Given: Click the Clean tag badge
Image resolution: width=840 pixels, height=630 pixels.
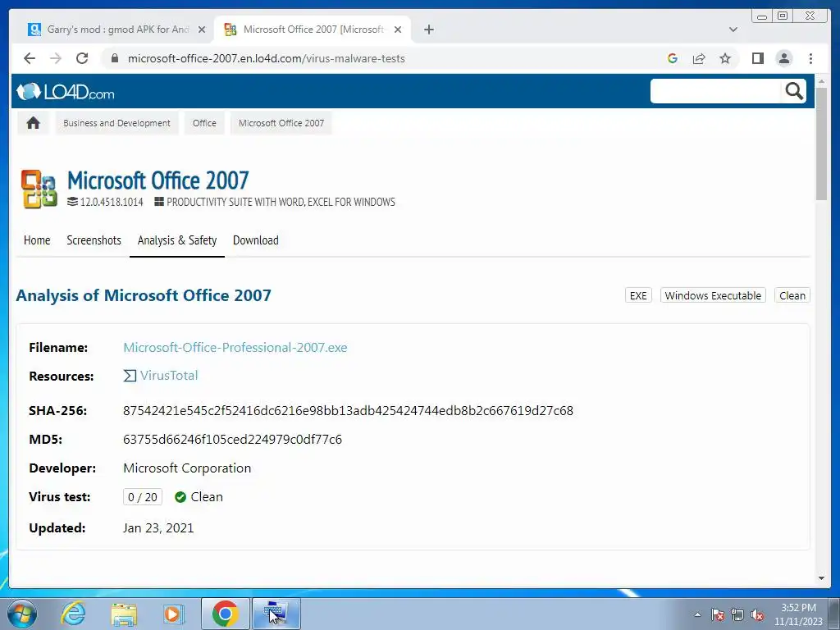Looking at the screenshot, I should pyautogui.click(x=792, y=295).
